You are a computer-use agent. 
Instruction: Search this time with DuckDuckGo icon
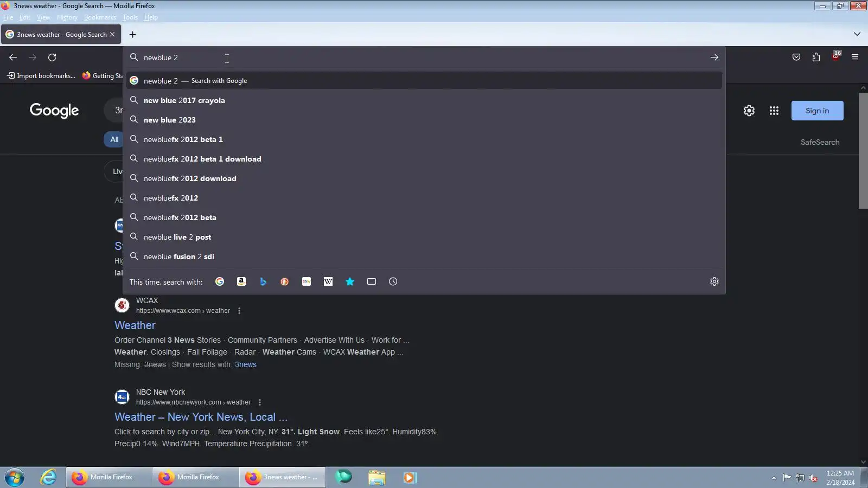point(285,281)
